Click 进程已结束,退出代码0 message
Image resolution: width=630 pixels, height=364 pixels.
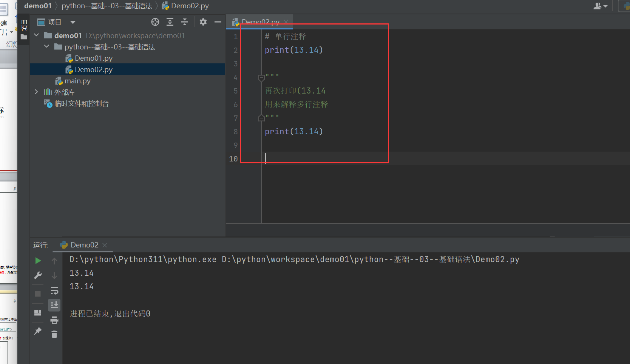tap(110, 313)
